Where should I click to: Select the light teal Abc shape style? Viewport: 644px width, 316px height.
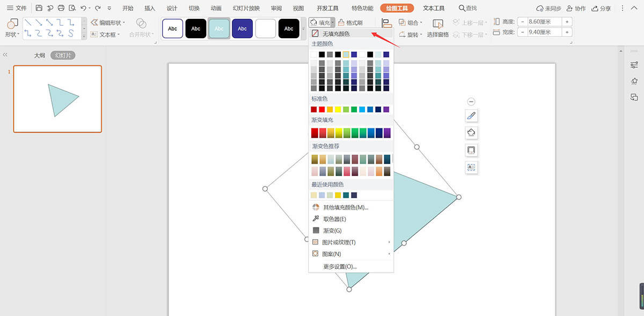click(x=219, y=28)
